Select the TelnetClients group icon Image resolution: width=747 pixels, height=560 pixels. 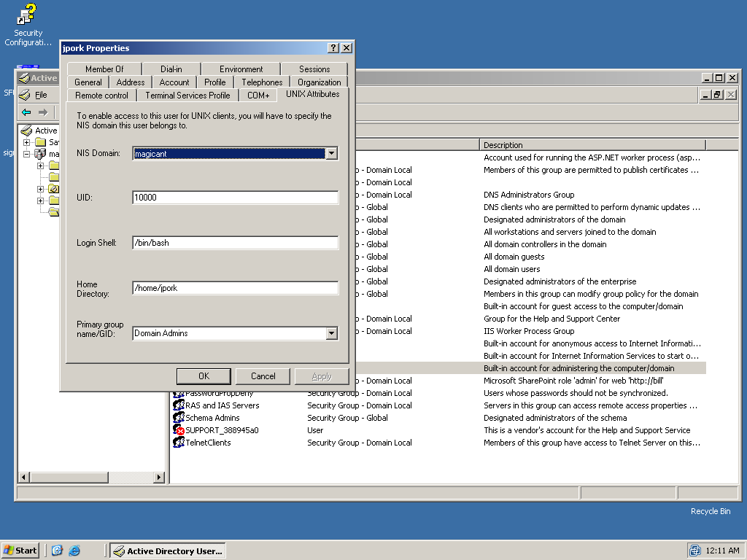point(179,443)
